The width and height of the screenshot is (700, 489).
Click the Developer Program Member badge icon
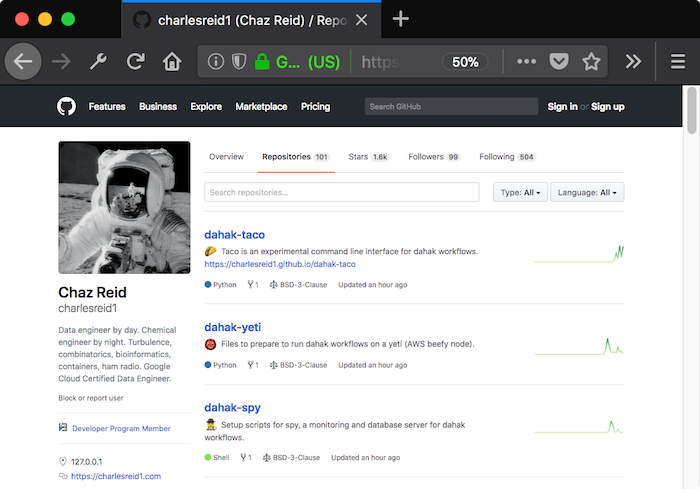(63, 427)
